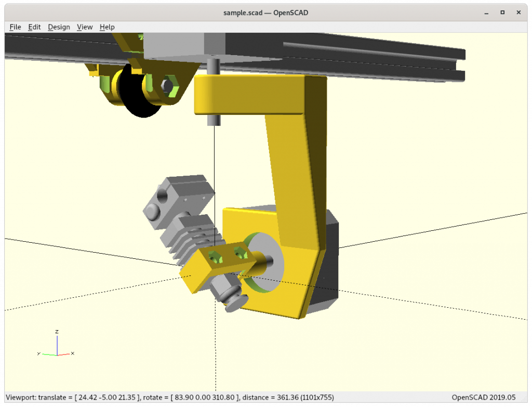532x407 pixels.
Task: Open the Design menu
Action: click(x=59, y=27)
